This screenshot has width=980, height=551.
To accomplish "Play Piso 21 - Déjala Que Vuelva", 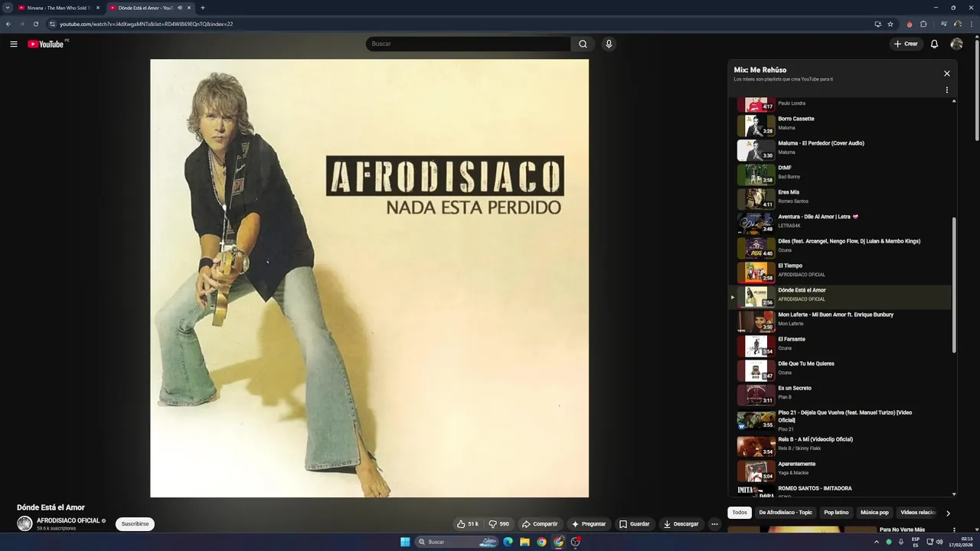I will point(840,420).
